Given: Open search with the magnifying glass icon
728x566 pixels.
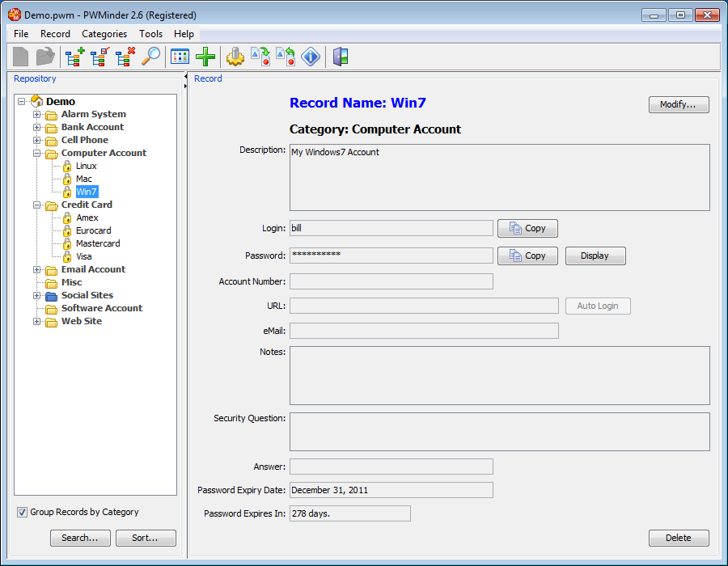Looking at the screenshot, I should (150, 57).
